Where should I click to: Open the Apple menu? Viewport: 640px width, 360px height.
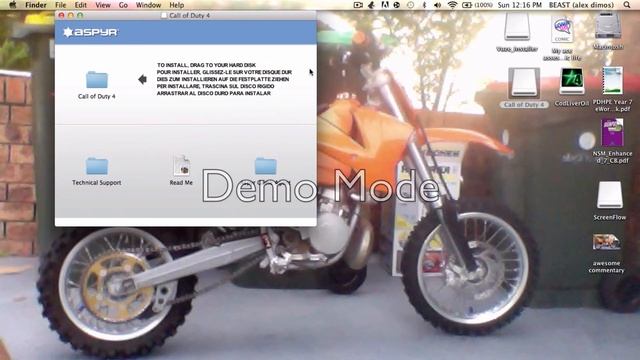[x=13, y=5]
